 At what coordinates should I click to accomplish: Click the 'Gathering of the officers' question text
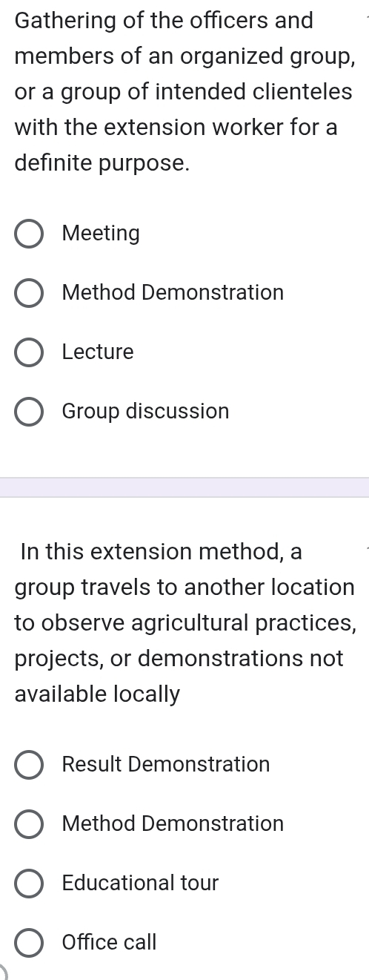[183, 91]
